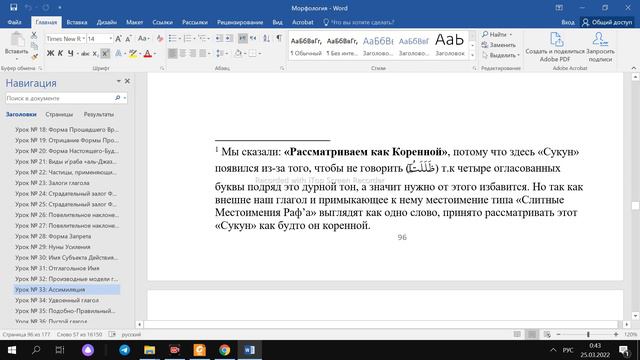Switch to Страницы tab in navigation pane

point(59,115)
